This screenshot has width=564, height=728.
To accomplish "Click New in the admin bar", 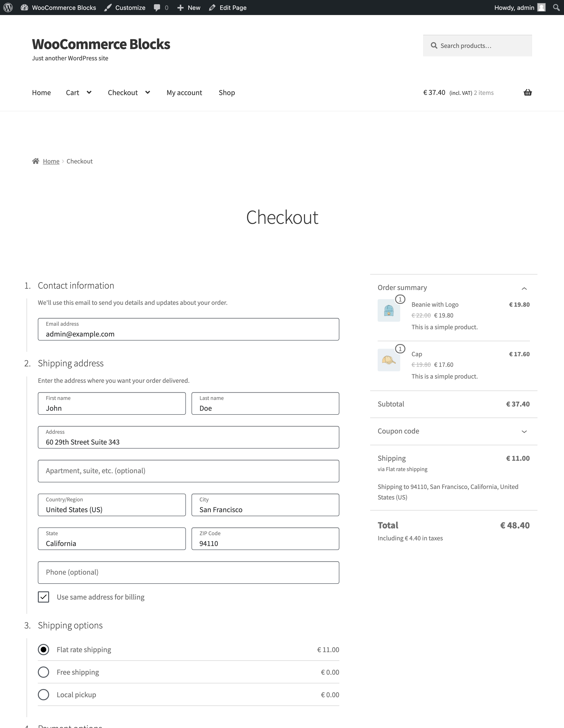I will (x=194, y=8).
